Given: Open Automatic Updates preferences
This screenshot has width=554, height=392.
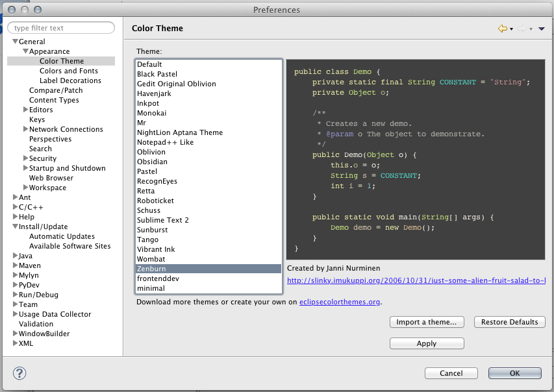Looking at the screenshot, I should click(x=62, y=236).
